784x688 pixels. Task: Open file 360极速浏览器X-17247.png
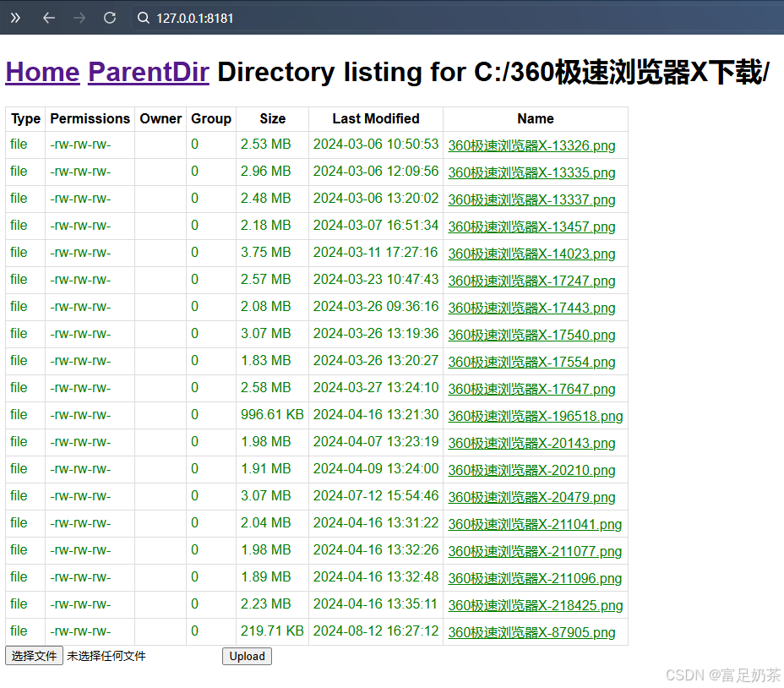pos(531,281)
